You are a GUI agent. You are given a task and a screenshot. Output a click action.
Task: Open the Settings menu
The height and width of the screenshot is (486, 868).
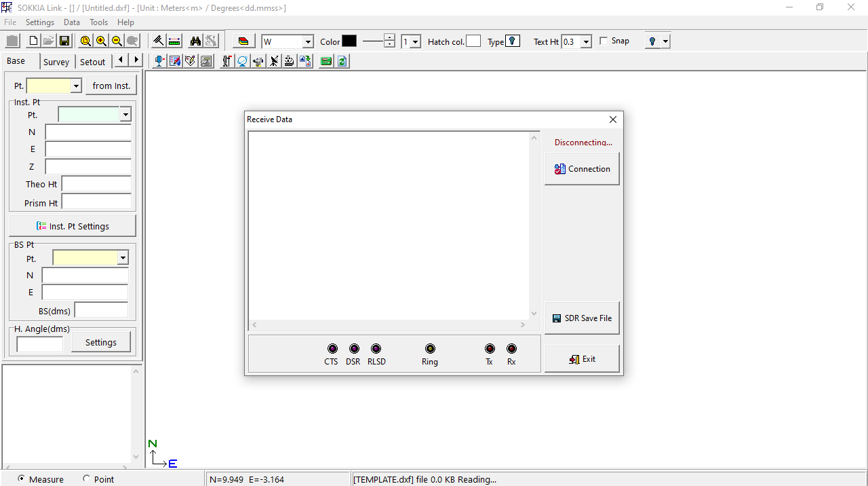(40, 22)
